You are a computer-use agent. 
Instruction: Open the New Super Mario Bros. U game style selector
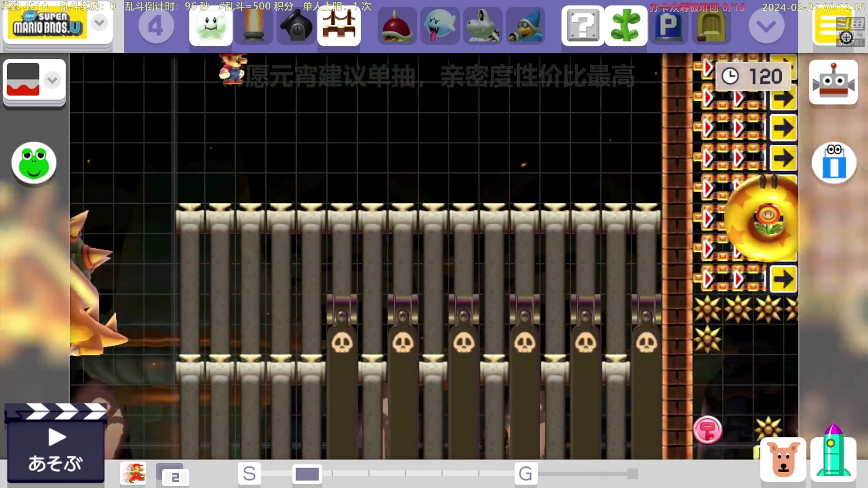point(47,25)
